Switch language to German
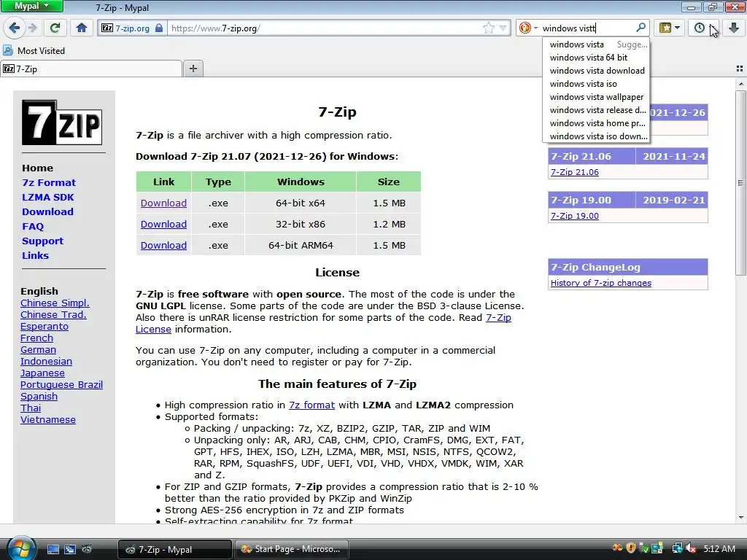Screen dimensions: 747x560 point(38,349)
